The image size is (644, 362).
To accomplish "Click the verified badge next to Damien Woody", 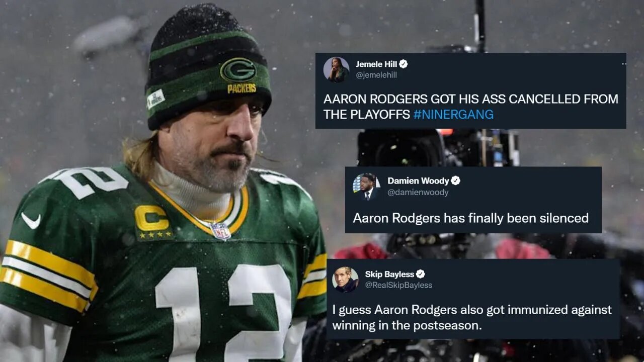I will pyautogui.click(x=455, y=181).
